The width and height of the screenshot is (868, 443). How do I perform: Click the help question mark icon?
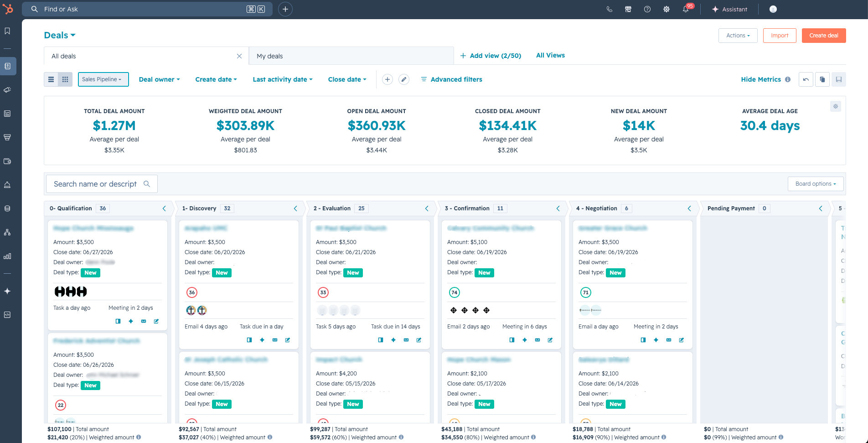tap(647, 9)
